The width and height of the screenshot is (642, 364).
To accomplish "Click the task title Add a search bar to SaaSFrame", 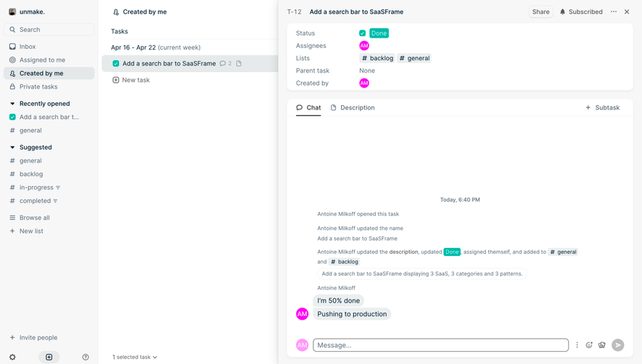I will tap(356, 12).
